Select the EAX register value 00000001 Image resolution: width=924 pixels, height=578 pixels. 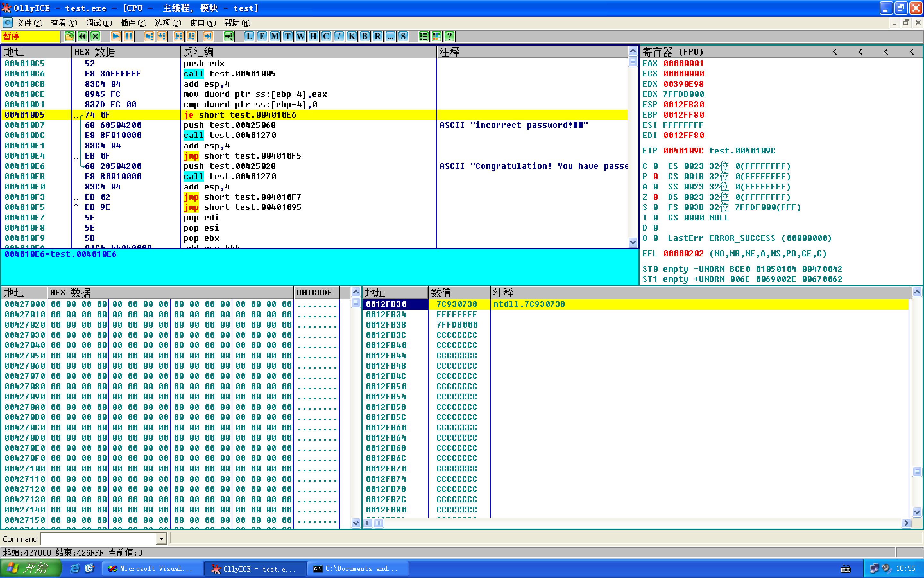coord(683,64)
